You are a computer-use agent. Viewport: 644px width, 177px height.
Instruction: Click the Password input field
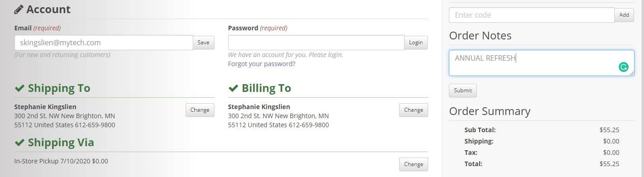[x=316, y=43]
